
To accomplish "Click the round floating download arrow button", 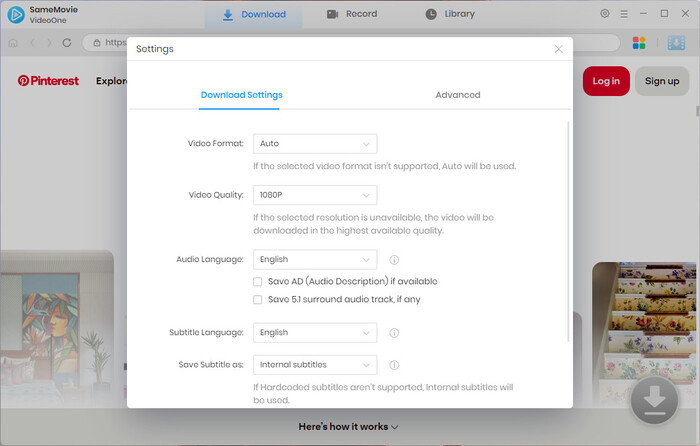I will [x=654, y=402].
